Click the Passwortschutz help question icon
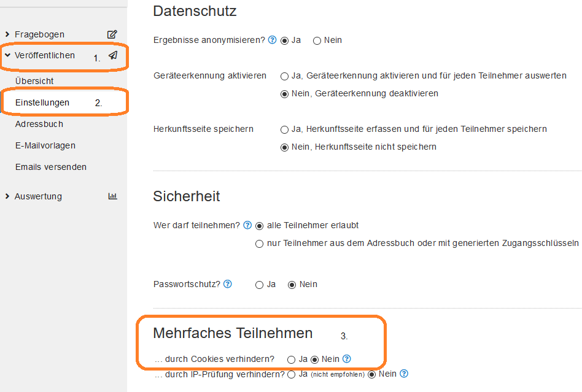582x392 pixels. tap(228, 284)
